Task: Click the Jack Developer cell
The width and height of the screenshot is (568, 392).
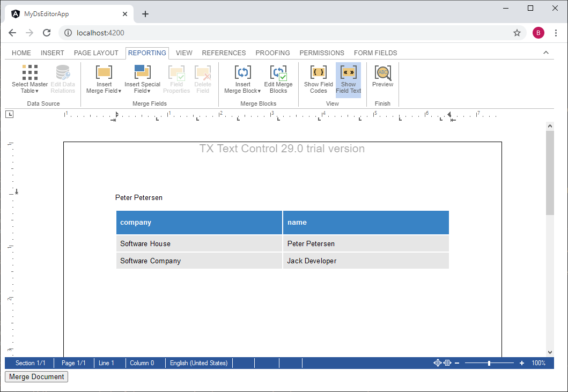Action: click(366, 261)
